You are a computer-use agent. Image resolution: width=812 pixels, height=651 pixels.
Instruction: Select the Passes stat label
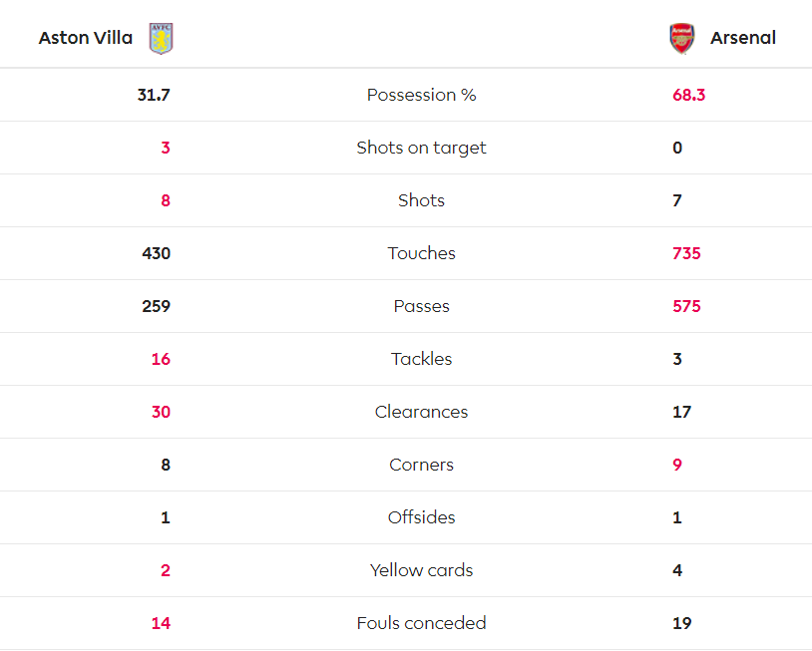(421, 306)
